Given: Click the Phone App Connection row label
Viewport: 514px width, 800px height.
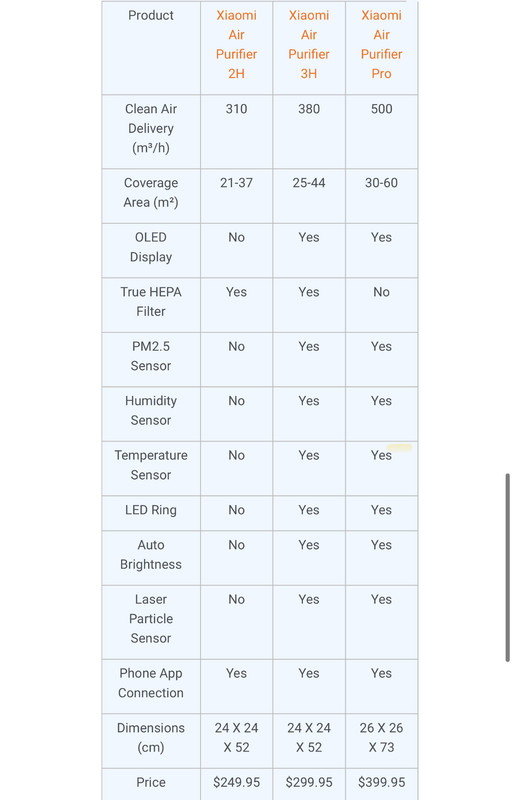Looking at the screenshot, I should tap(151, 683).
